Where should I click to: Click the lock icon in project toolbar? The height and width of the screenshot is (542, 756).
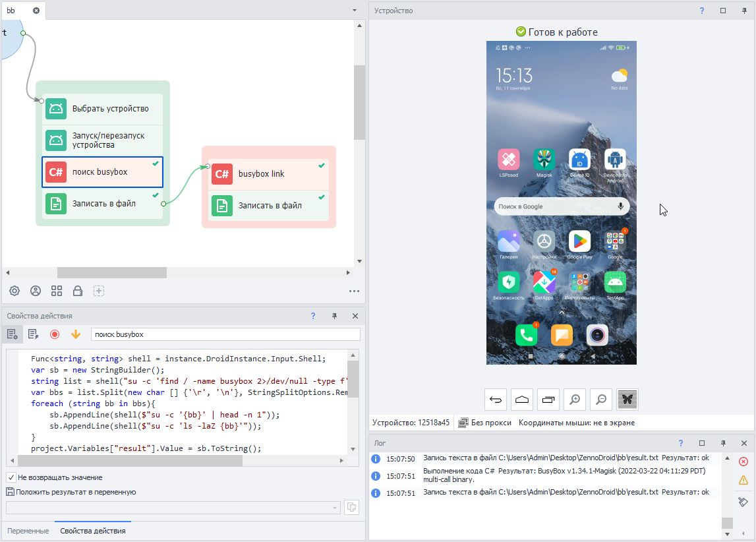[x=78, y=291]
